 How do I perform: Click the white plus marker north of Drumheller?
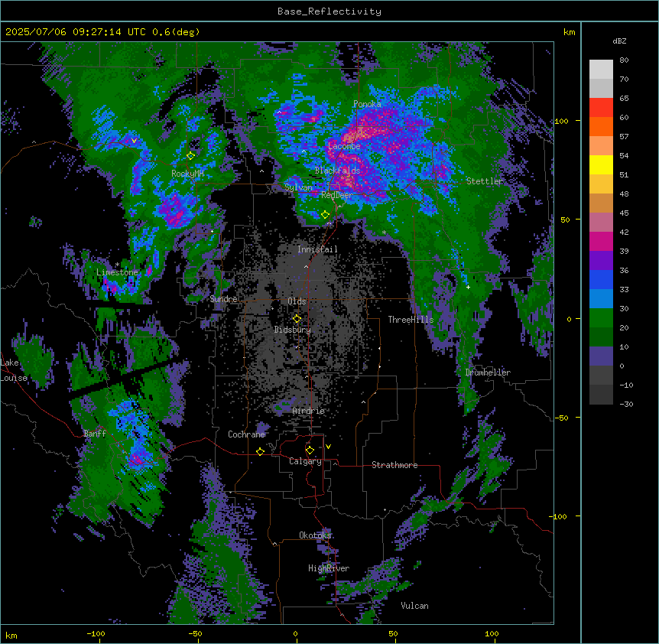click(468, 287)
